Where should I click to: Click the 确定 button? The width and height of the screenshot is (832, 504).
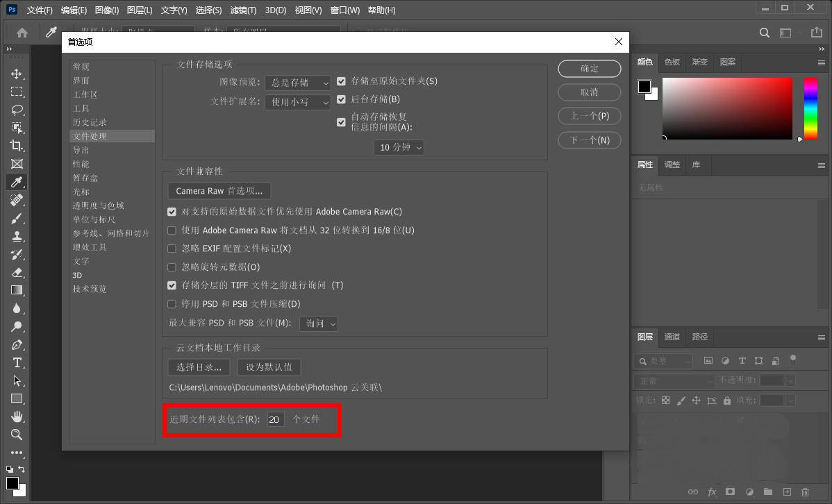[x=590, y=69]
